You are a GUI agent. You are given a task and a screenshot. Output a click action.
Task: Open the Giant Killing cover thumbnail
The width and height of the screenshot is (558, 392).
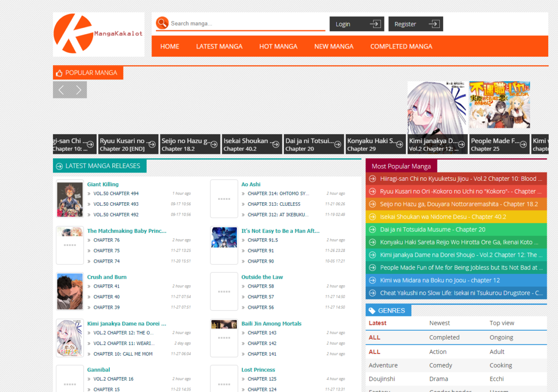[70, 199]
